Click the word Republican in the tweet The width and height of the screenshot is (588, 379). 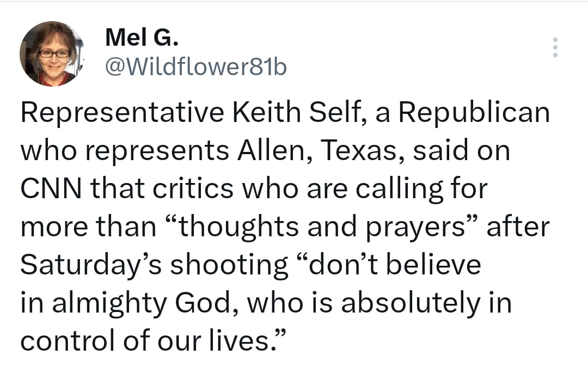point(474,113)
